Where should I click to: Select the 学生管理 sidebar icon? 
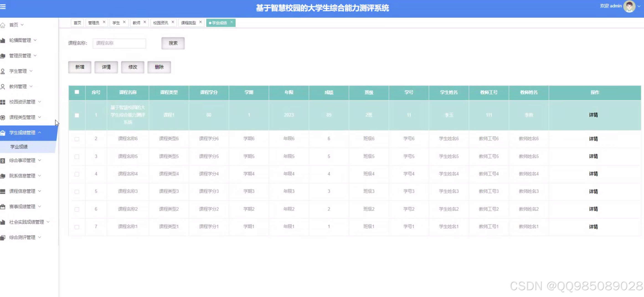[x=3, y=71]
